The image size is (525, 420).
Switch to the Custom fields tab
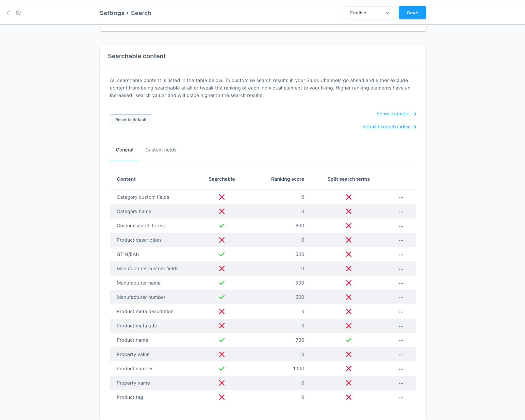161,150
